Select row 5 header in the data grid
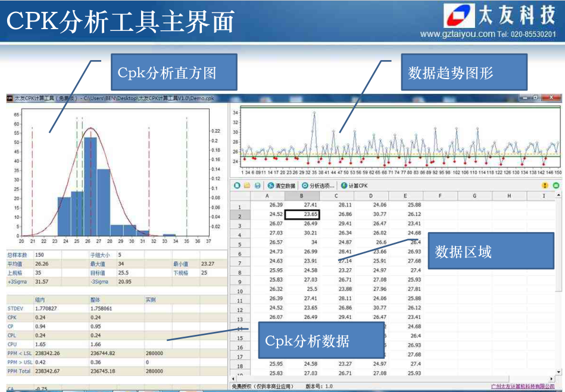 point(240,245)
